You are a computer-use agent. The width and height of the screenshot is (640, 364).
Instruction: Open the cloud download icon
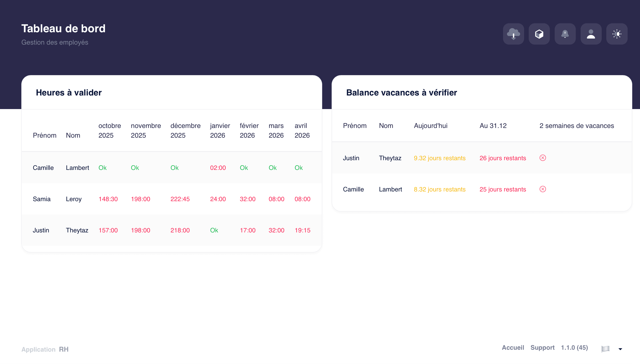click(x=513, y=34)
